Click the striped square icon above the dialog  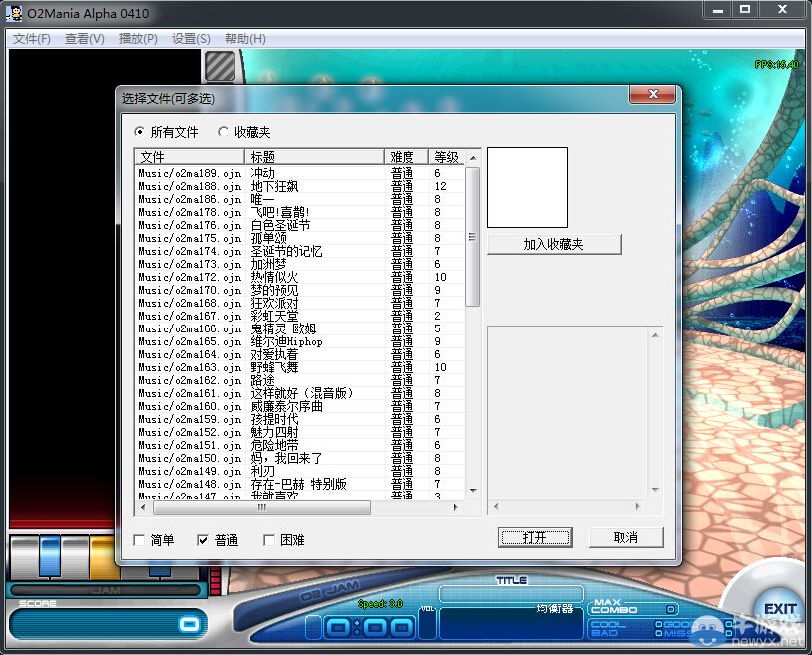[x=220, y=66]
